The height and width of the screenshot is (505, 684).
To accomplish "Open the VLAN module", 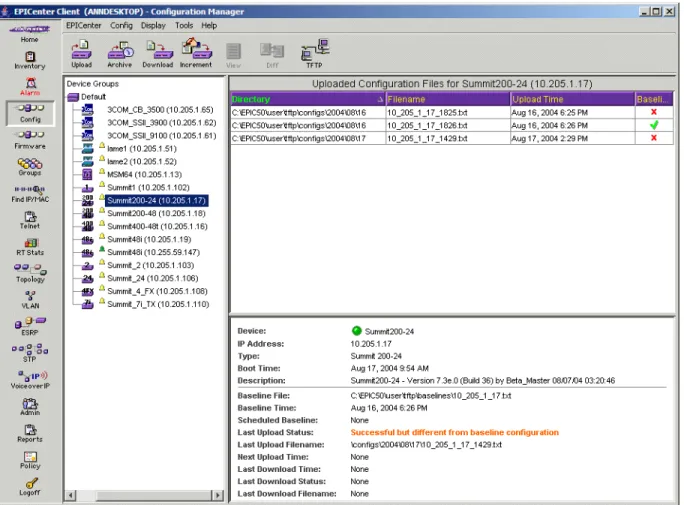I will pos(30,300).
